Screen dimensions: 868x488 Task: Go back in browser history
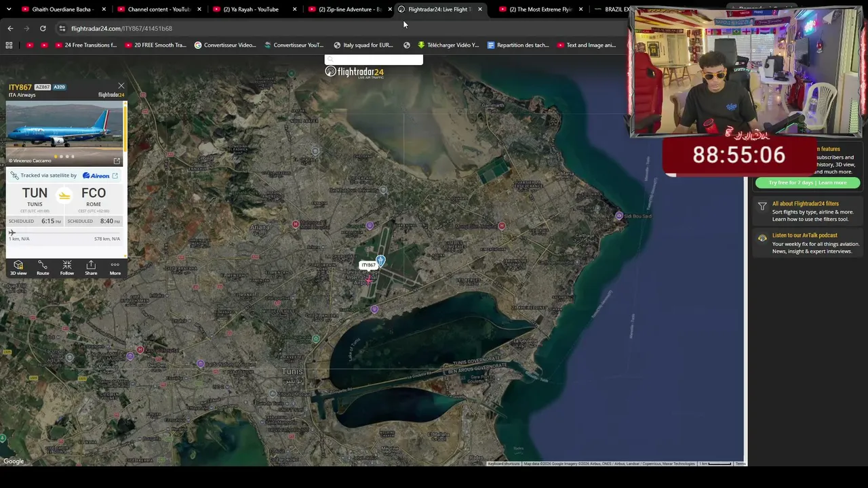10,28
